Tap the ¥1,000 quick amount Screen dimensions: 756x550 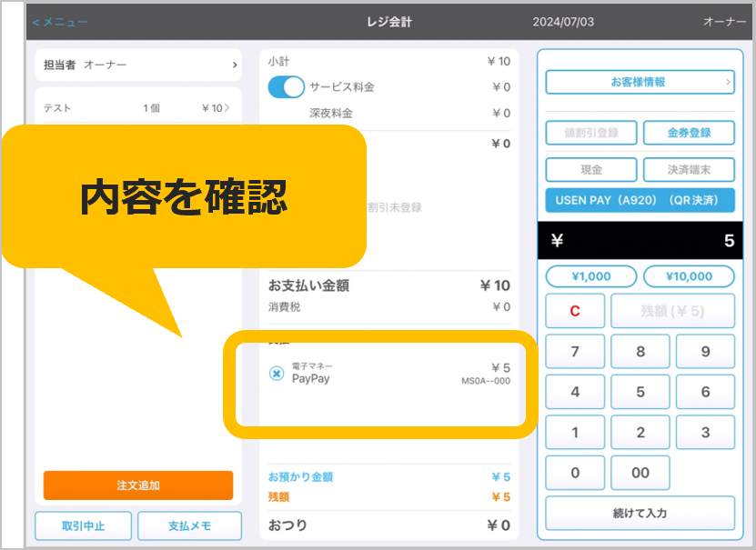[x=591, y=276]
